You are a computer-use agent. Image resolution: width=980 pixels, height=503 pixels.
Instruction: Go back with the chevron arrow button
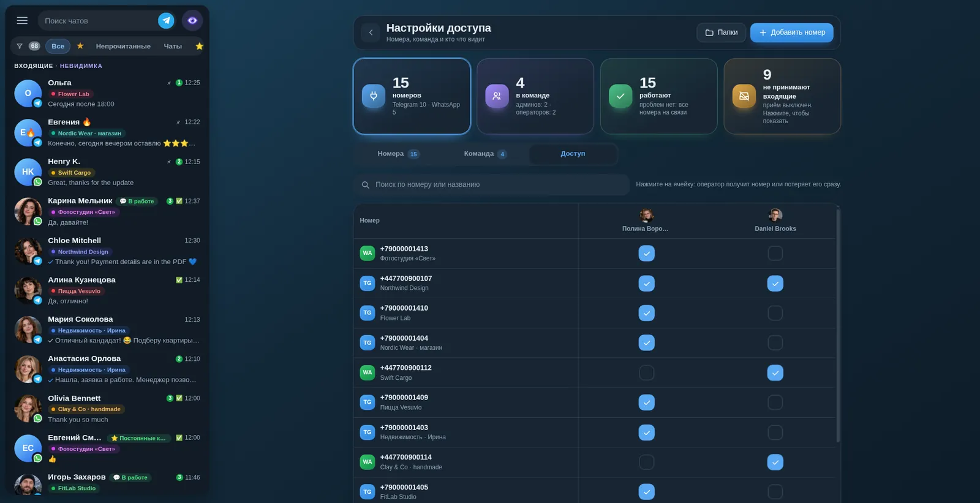[x=371, y=32]
